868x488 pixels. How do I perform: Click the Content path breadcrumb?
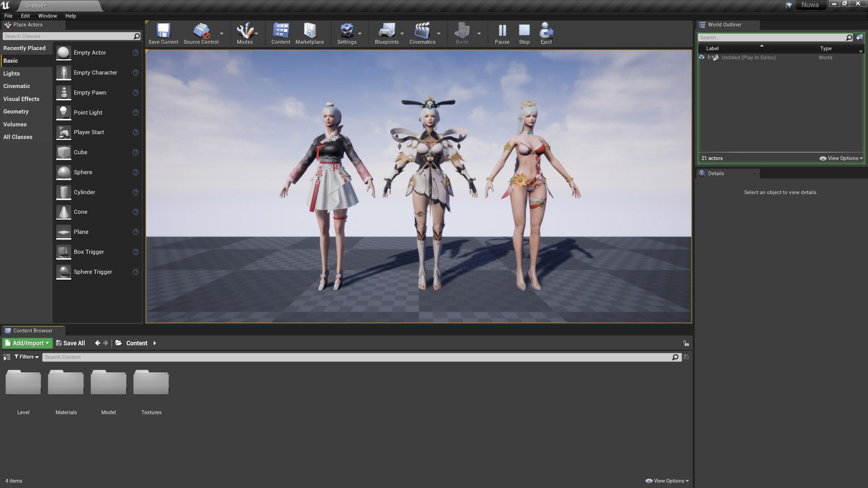coord(137,343)
